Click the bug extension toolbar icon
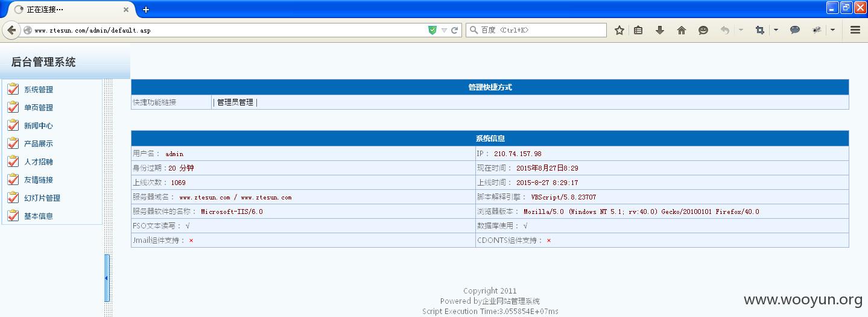 [x=817, y=30]
